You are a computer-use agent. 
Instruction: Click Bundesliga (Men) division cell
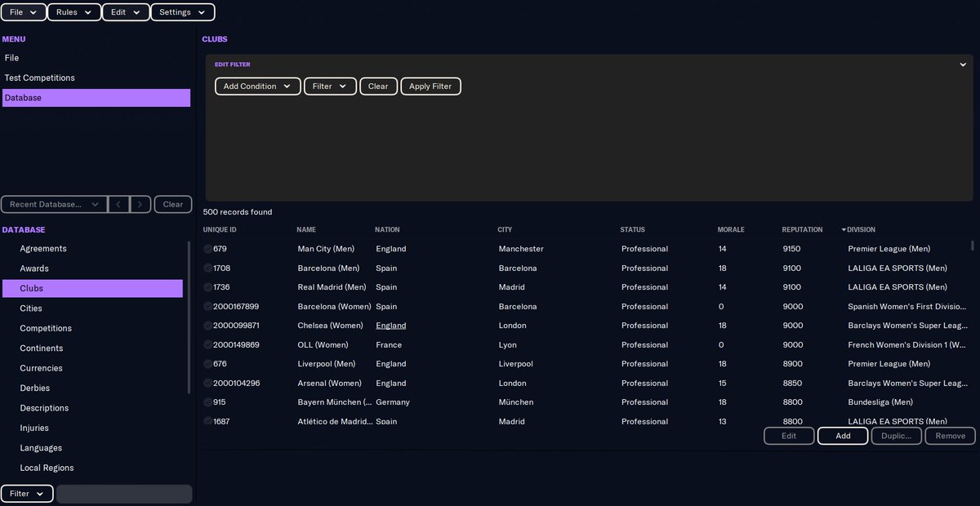tap(880, 402)
